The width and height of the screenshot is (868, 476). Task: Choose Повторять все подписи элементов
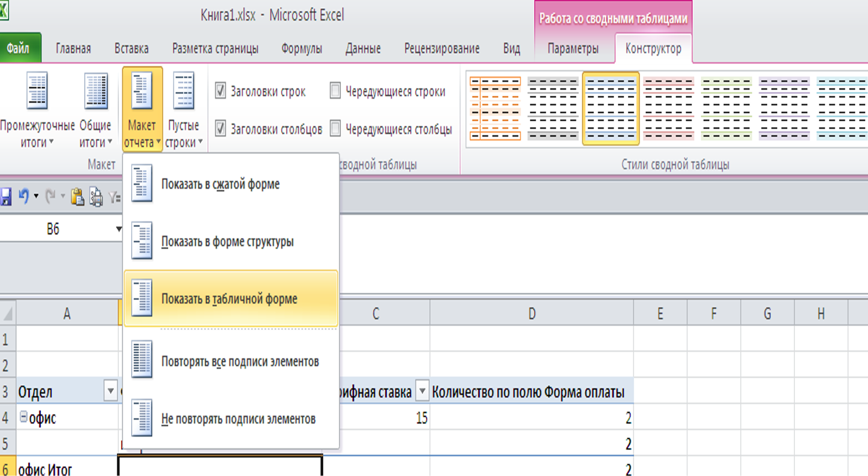[231, 361]
